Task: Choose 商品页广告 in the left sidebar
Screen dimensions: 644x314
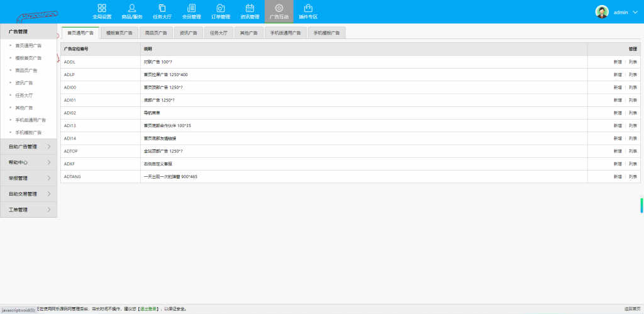Action: [x=26, y=70]
